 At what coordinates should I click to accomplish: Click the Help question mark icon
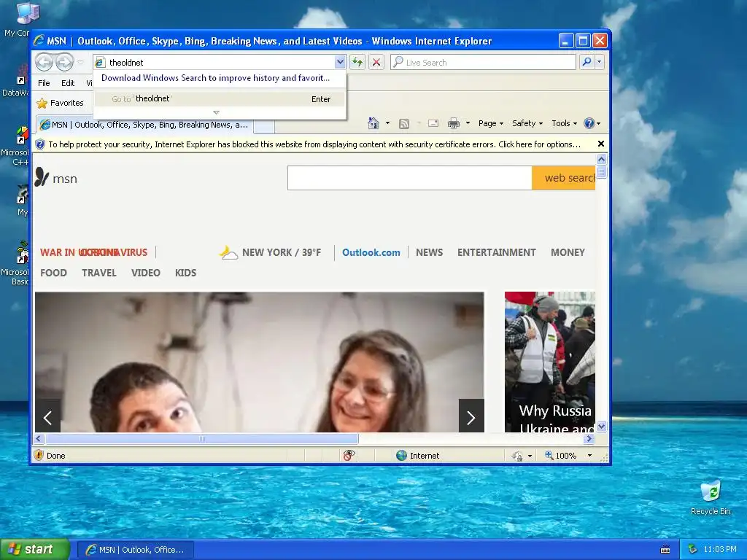pyautogui.click(x=589, y=123)
